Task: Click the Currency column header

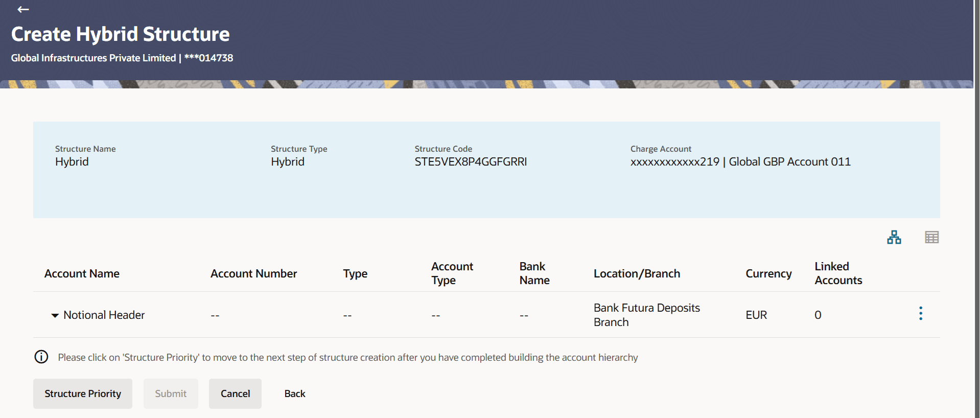Action: coord(768,273)
